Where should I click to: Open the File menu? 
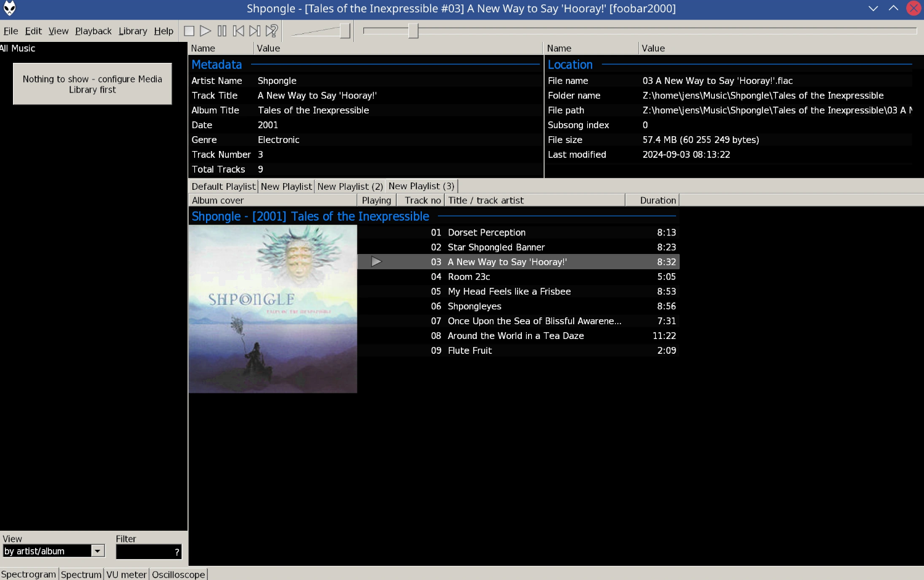[x=11, y=31]
